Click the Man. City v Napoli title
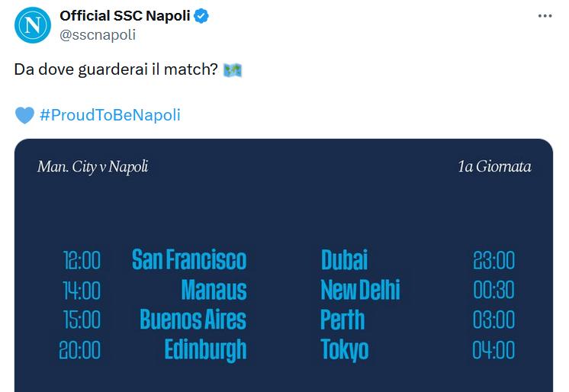Screen dimensions: 569x392 coord(93,167)
